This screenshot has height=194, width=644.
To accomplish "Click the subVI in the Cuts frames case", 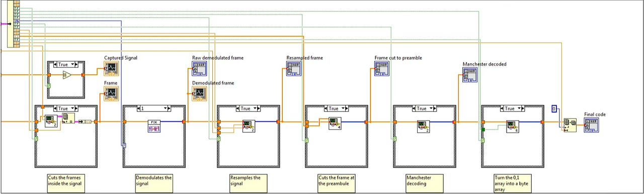I will click(51, 121).
